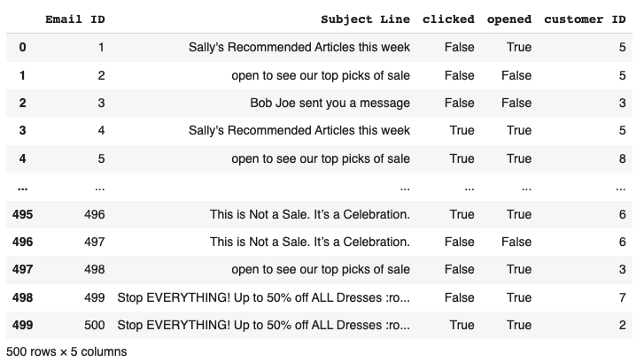The width and height of the screenshot is (644, 362).
Task: Select row index 2
Action: [x=23, y=103]
